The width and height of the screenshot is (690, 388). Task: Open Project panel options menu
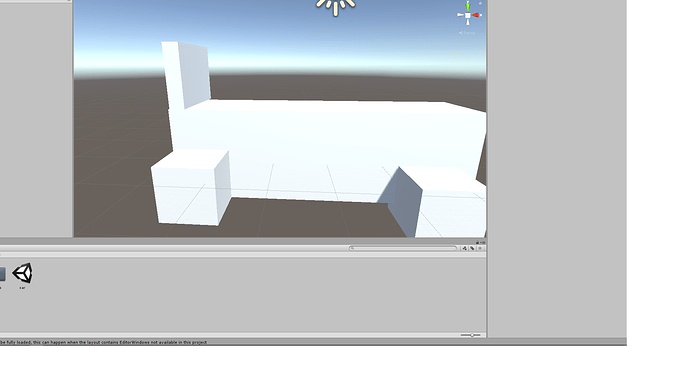click(x=483, y=242)
